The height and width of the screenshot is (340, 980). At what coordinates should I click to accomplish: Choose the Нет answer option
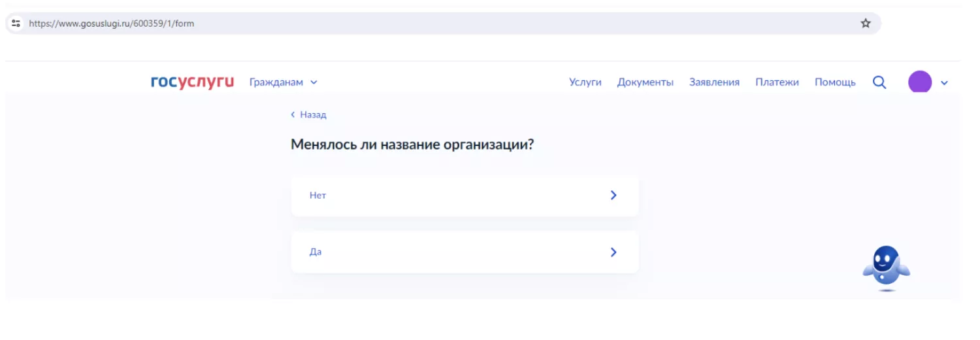[465, 195]
